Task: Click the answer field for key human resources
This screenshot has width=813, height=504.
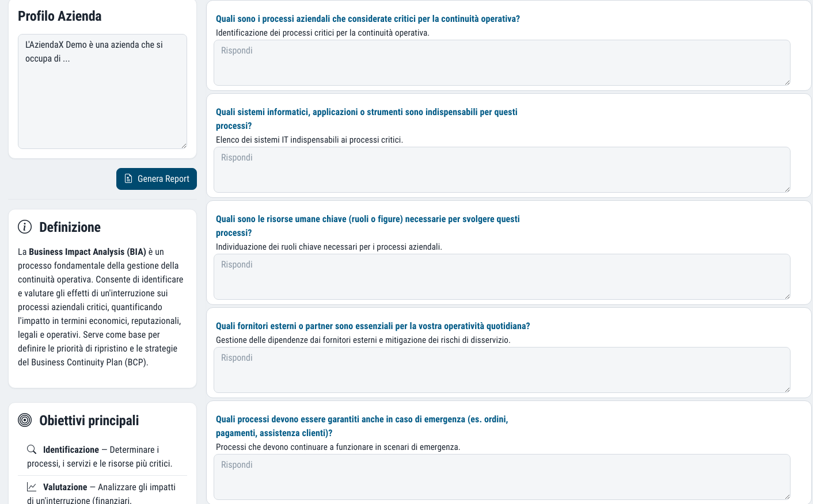Action: pyautogui.click(x=502, y=277)
